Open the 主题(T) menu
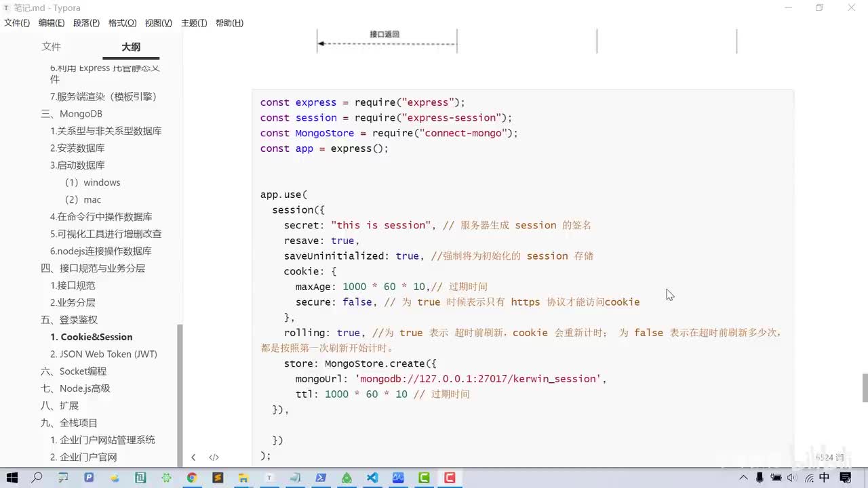Screen dimensions: 868x488 pos(194,23)
